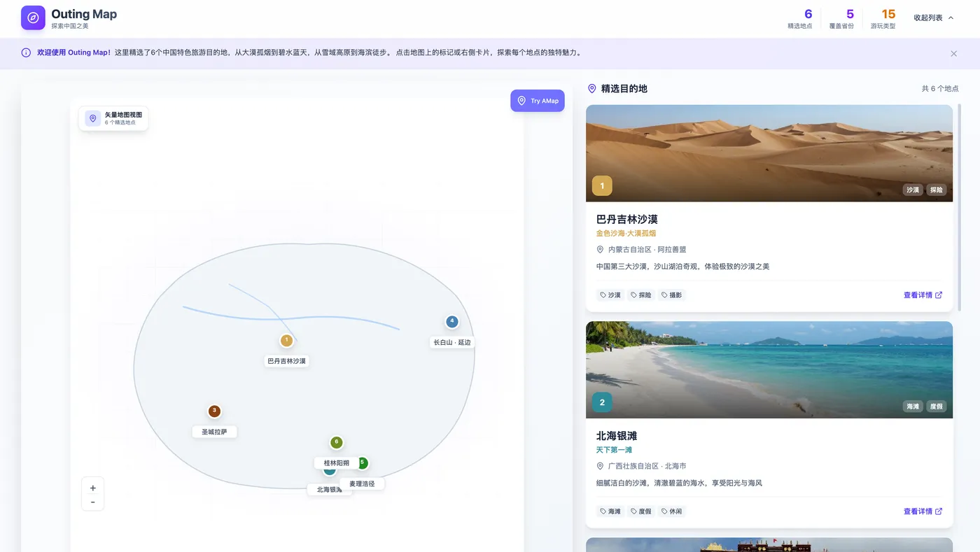Select map marker 4 长白山·延边
Viewport: 980px width, 552px height.
tap(452, 322)
